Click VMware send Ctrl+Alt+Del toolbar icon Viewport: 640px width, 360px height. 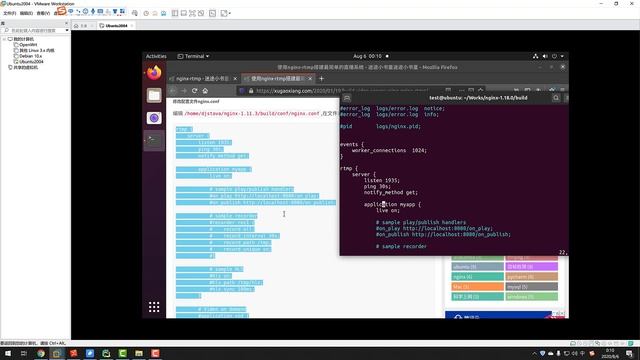134,13
